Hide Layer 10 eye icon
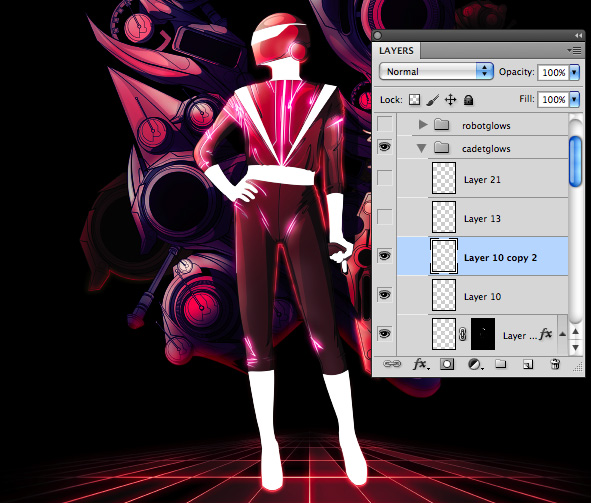591x503 pixels. click(x=384, y=295)
